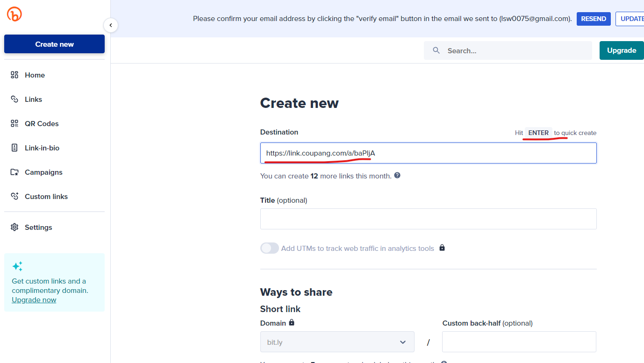Click the QR Codes icon

[x=14, y=123]
